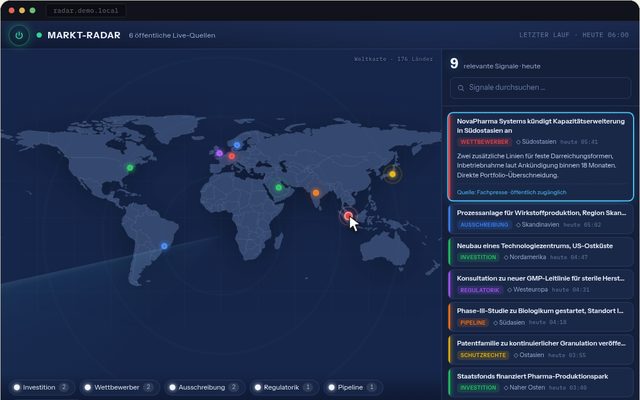Click the 'heute 05:41' timestamp
The image size is (640, 400).
[579, 142]
